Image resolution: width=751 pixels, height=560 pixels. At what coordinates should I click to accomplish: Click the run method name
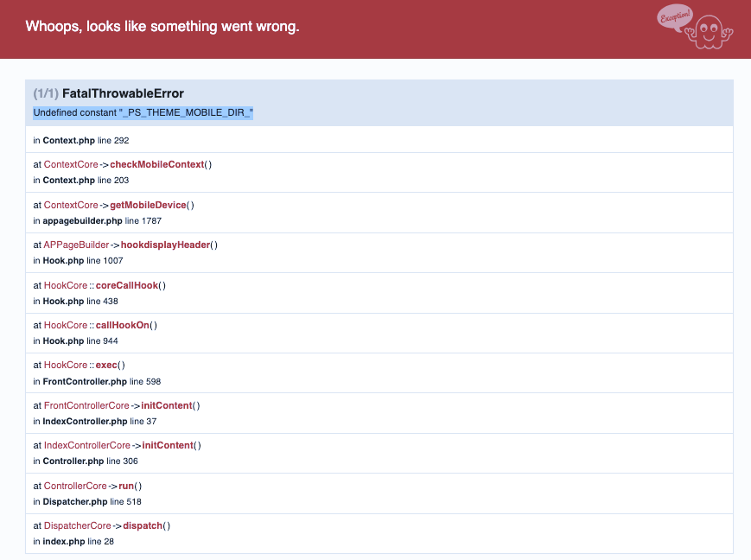click(x=126, y=487)
